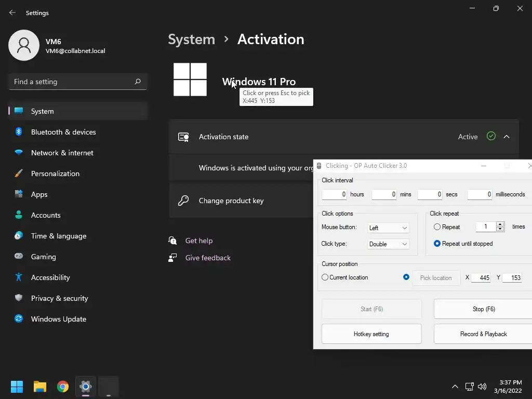The height and width of the screenshot is (399, 532).
Task: Click the System monitor icon in sidebar
Action: (19, 111)
